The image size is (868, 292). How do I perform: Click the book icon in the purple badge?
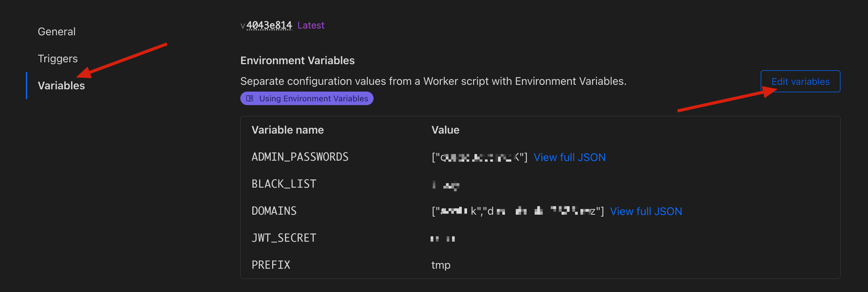250,98
